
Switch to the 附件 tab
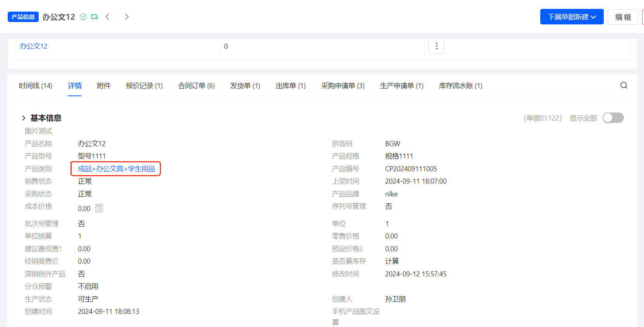pos(104,86)
